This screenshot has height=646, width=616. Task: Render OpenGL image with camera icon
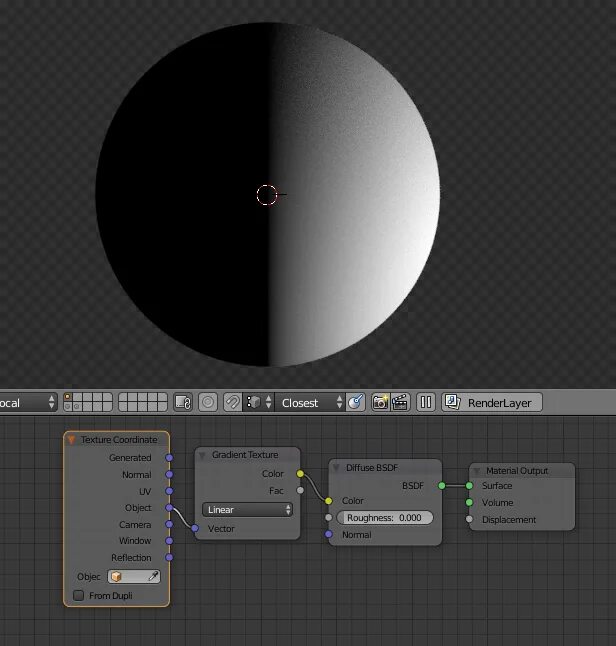tap(380, 403)
